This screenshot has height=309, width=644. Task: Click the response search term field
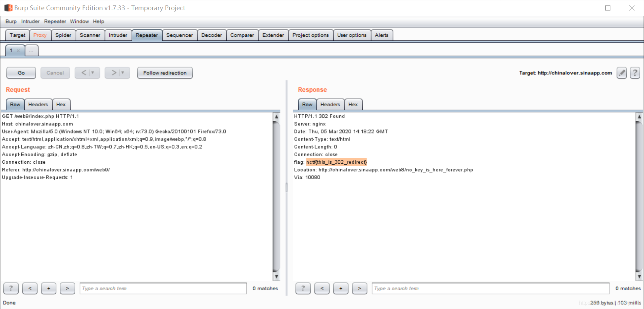491,288
